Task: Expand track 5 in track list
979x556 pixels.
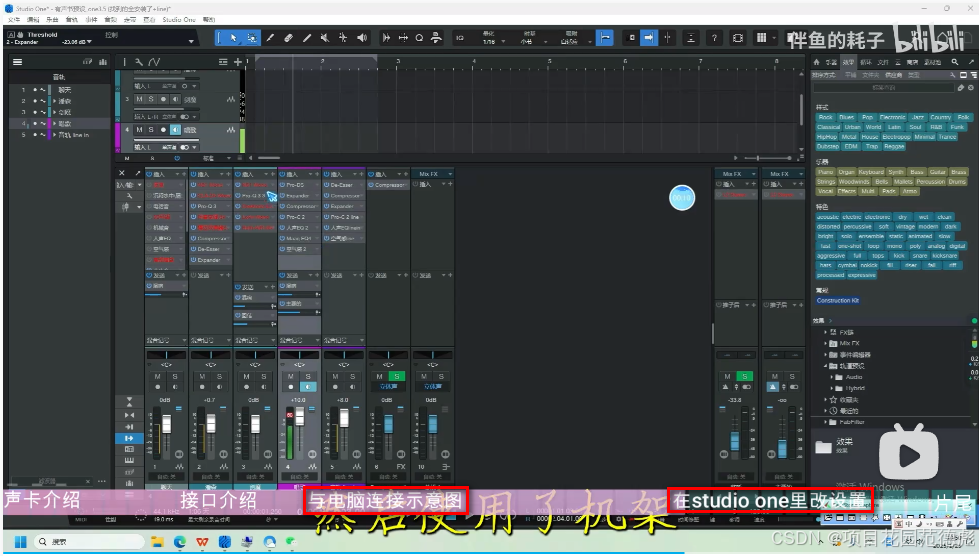Action: pyautogui.click(x=54, y=135)
